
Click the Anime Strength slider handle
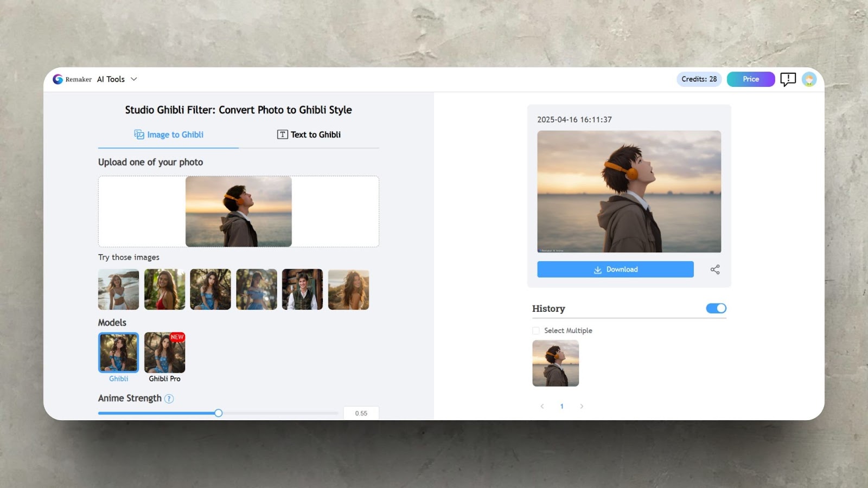(218, 413)
